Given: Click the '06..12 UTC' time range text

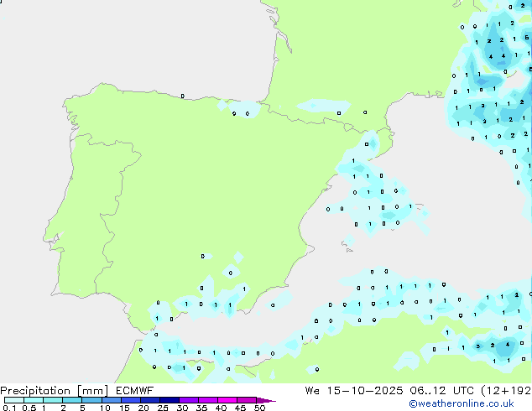Looking at the screenshot, I should tap(441, 391).
